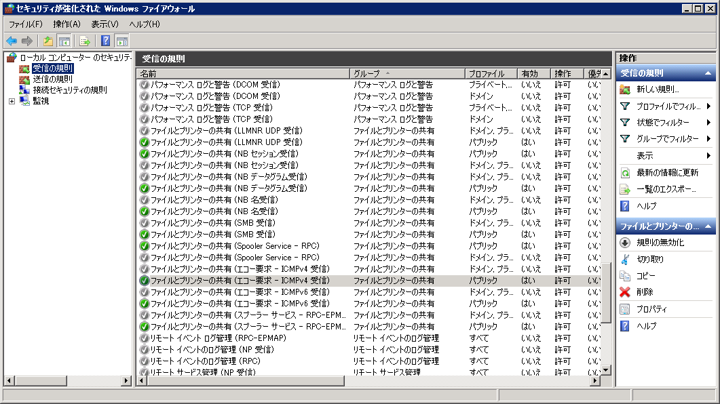
Task: Click 新しい規則 action icon
Action: [x=625, y=90]
